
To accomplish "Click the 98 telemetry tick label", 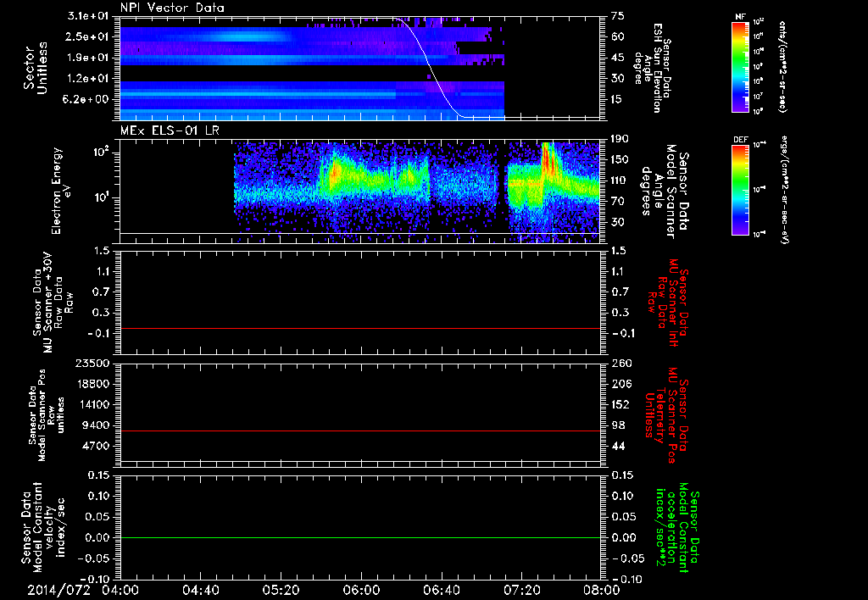I will [618, 425].
